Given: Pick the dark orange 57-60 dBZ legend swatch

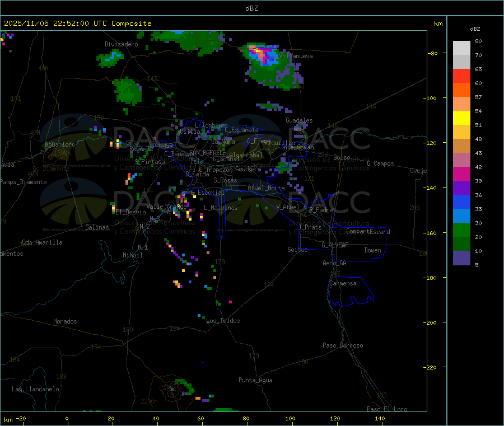Looking at the screenshot, I should 461,90.
